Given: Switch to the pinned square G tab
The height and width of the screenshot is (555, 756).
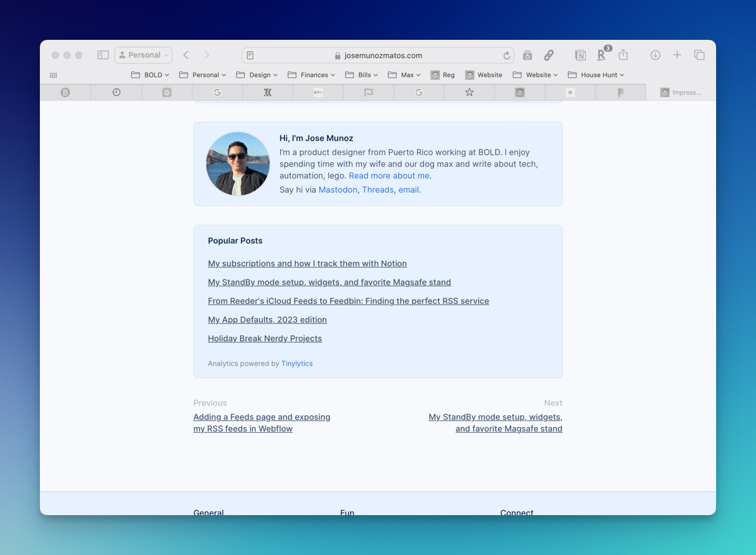Looking at the screenshot, I should (x=167, y=93).
